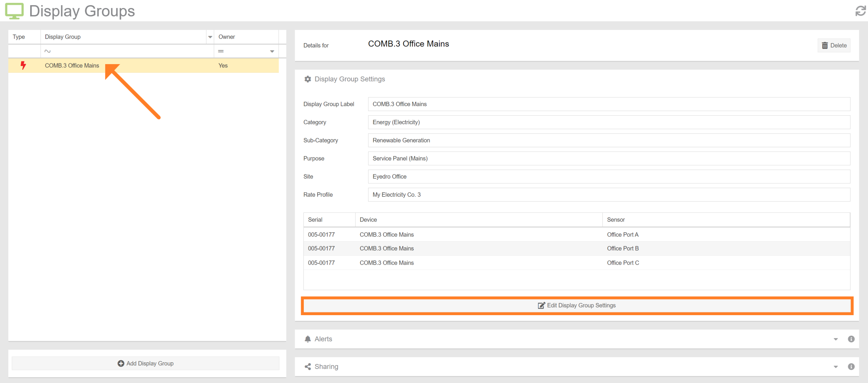Open the Display Group column header dropdown
This screenshot has height=383, width=868.
pos(210,37)
